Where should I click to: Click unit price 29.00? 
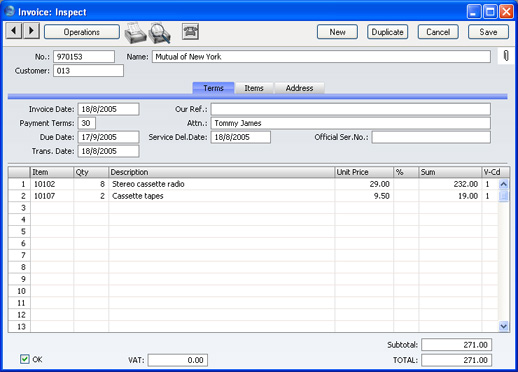click(380, 184)
